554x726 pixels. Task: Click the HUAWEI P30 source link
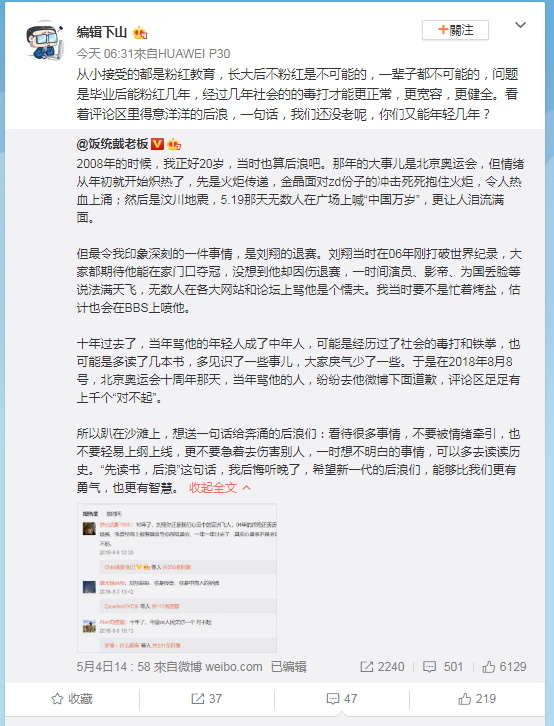[x=194, y=54]
